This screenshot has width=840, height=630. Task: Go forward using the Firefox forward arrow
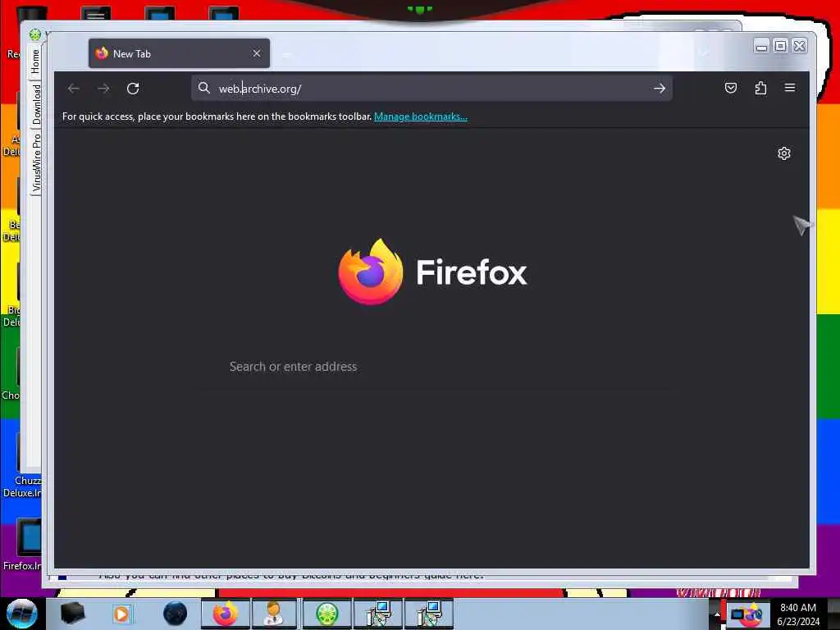point(103,89)
